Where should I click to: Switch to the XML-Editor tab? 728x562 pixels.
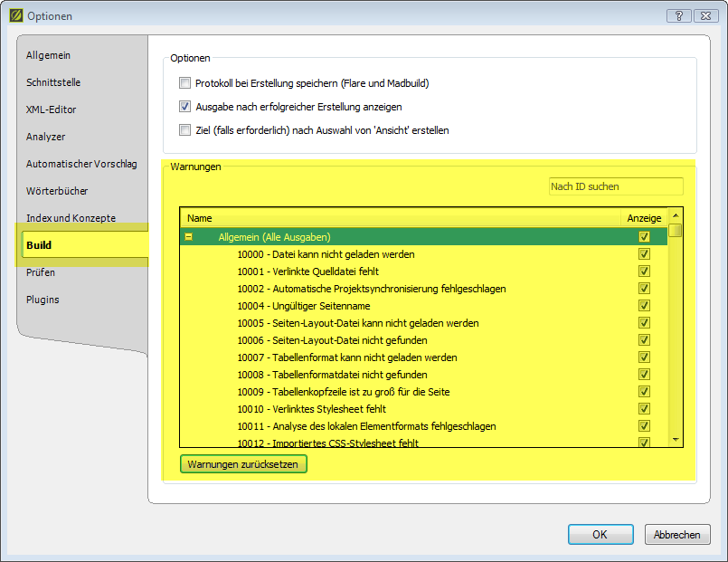pyautogui.click(x=52, y=110)
